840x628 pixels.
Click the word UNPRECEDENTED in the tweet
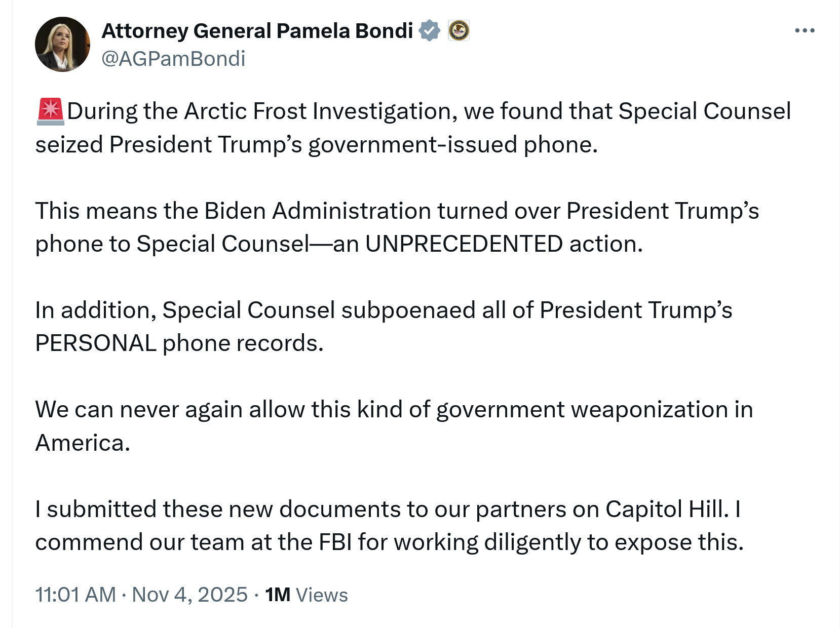click(x=464, y=244)
